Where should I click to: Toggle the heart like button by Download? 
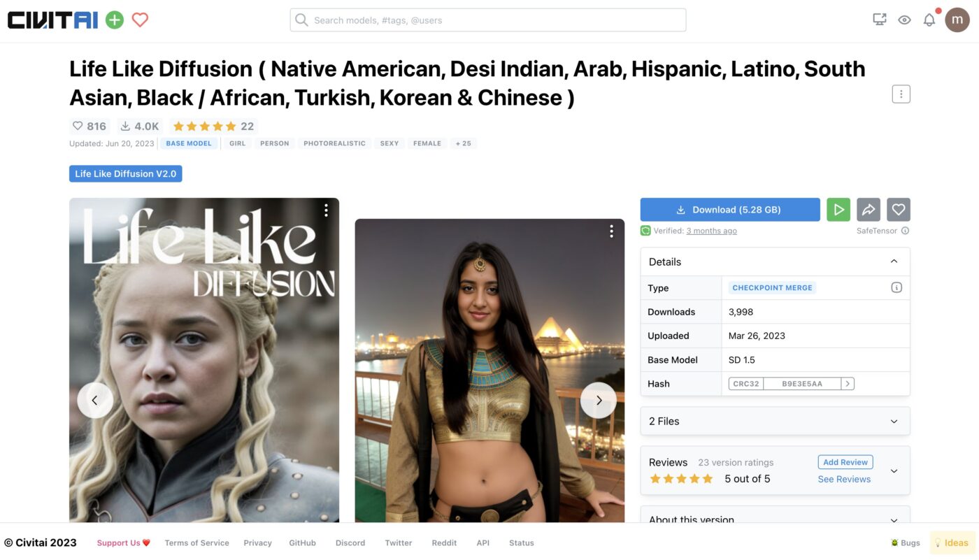(899, 210)
